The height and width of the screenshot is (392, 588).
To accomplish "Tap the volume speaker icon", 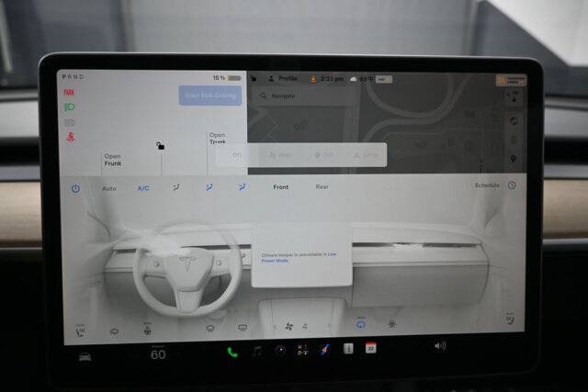I will coord(439,345).
